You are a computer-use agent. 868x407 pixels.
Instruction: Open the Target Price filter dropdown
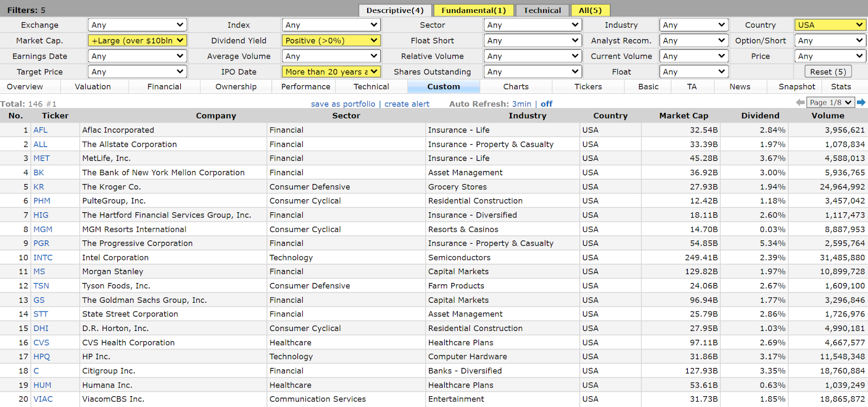(x=137, y=72)
